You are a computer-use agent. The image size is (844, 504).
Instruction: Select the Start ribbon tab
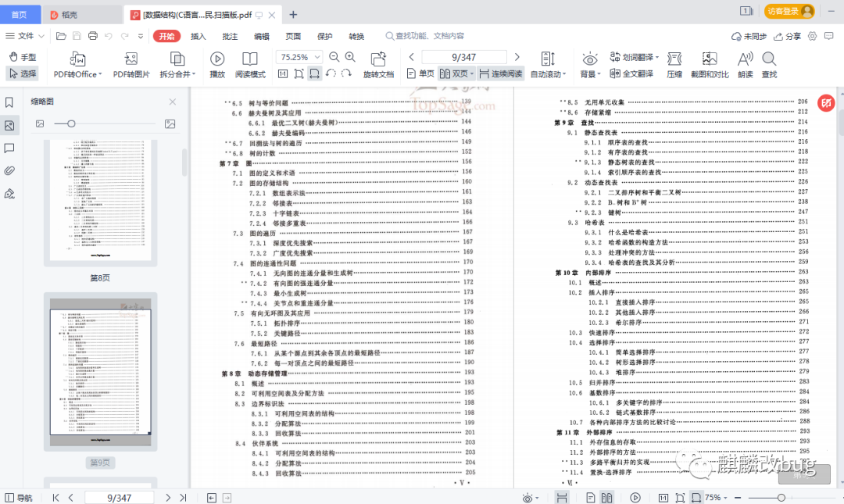point(166,36)
